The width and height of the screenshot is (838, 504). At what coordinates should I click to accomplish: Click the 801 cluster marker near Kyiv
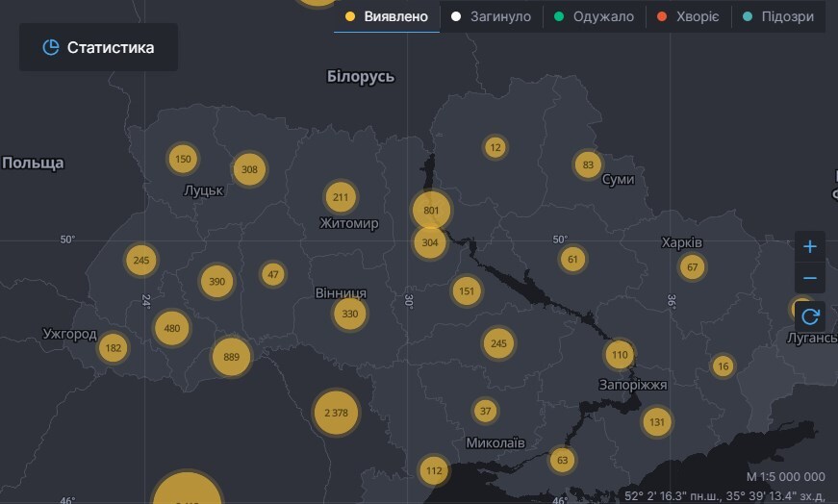(431, 210)
